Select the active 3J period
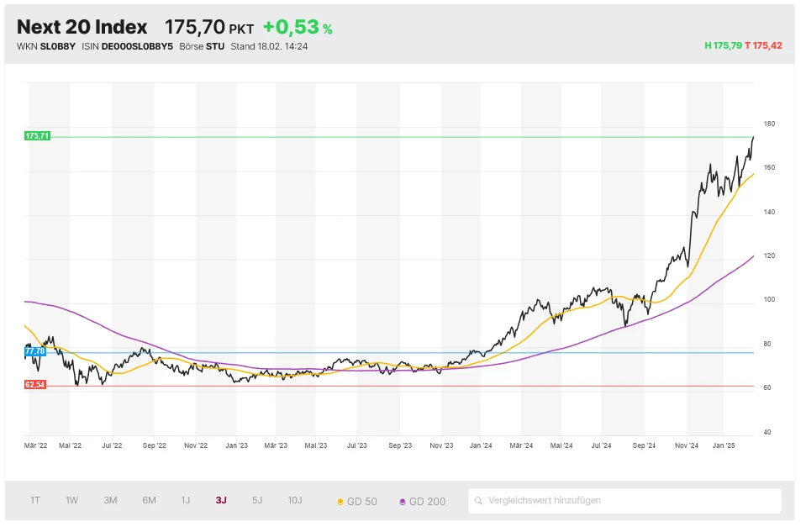This screenshot has height=532, width=806. (220, 500)
